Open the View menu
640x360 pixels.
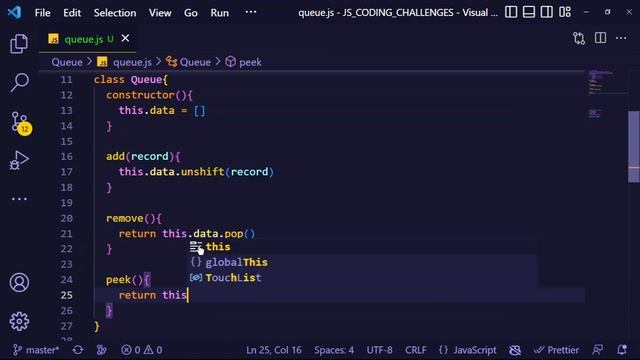pos(160,13)
